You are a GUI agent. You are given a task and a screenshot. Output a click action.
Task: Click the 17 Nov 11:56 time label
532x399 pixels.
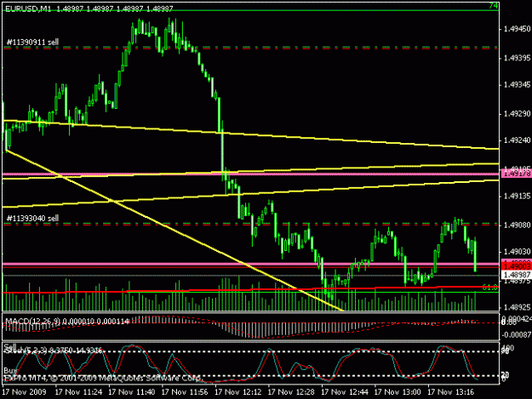(185, 392)
